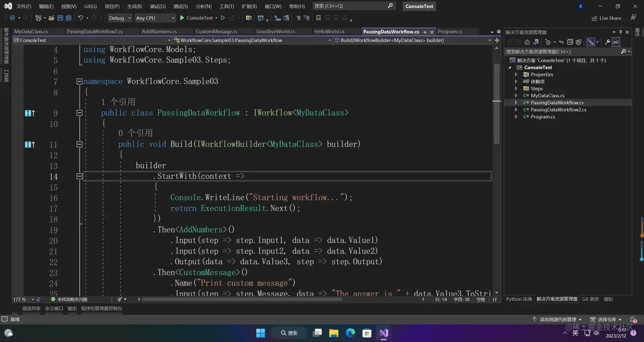
Task: Click the Windows Start button
Action: click(261, 333)
